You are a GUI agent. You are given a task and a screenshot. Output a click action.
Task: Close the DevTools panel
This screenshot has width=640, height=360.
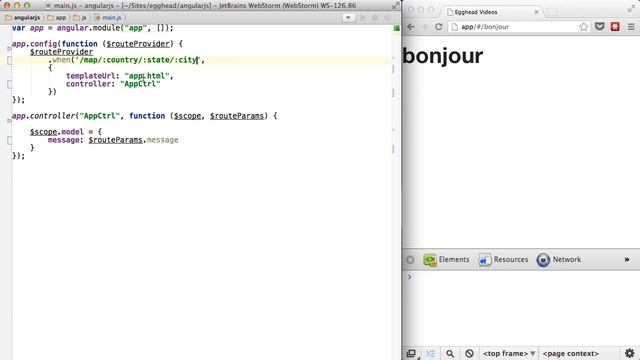(411, 260)
